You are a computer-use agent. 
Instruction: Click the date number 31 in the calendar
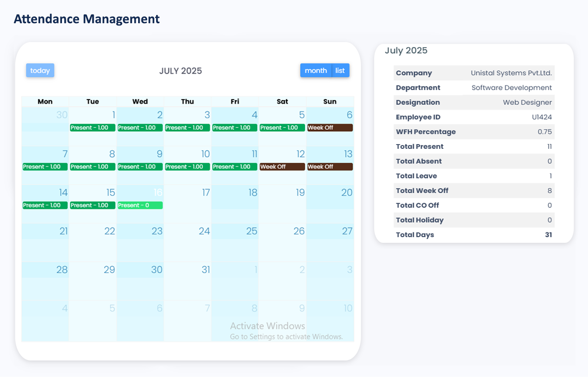(206, 270)
